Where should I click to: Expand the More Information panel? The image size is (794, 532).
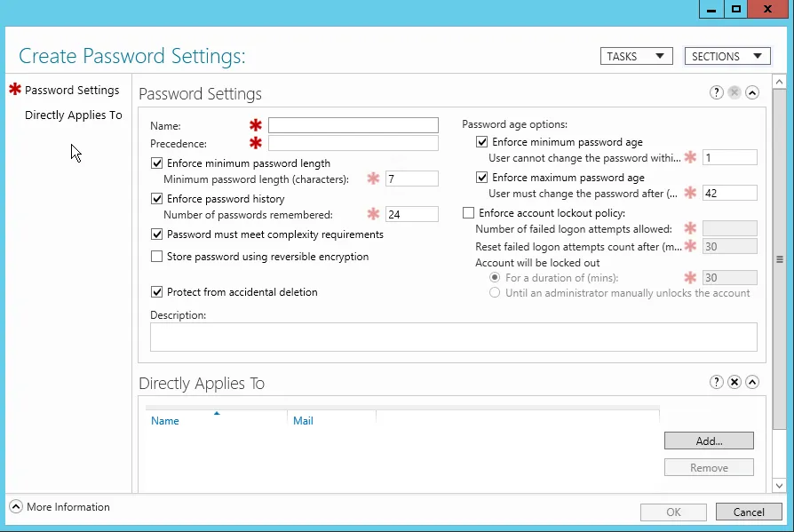pyautogui.click(x=16, y=507)
